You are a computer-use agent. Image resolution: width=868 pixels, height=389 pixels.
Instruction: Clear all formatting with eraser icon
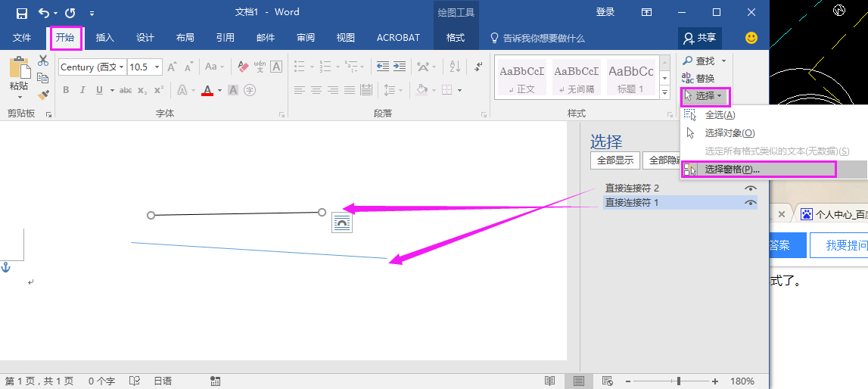pyautogui.click(x=243, y=67)
